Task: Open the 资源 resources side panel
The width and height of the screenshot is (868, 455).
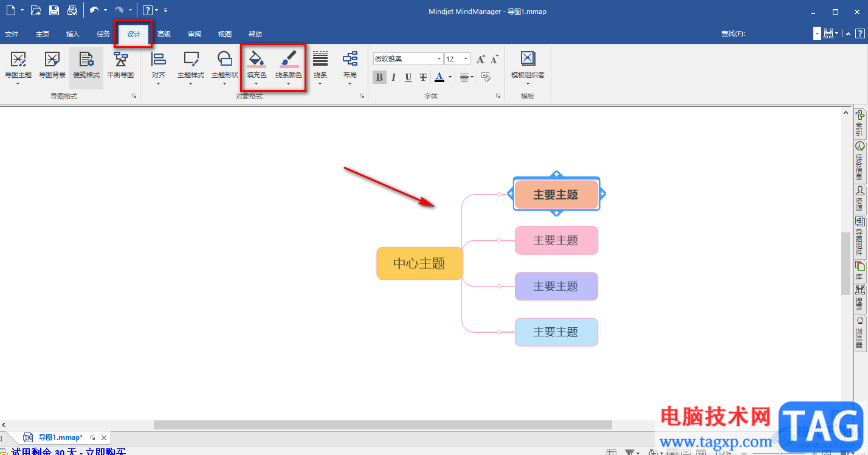Action: (x=859, y=199)
